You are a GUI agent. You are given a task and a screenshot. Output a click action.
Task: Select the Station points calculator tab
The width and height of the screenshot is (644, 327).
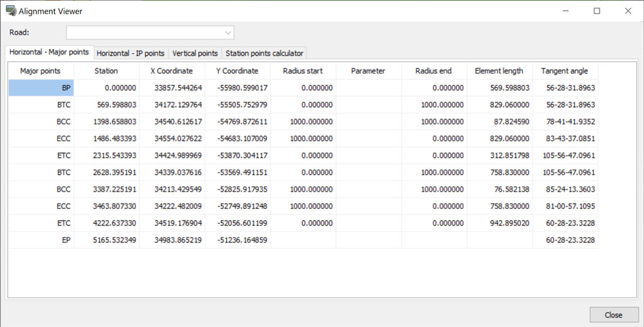point(265,53)
